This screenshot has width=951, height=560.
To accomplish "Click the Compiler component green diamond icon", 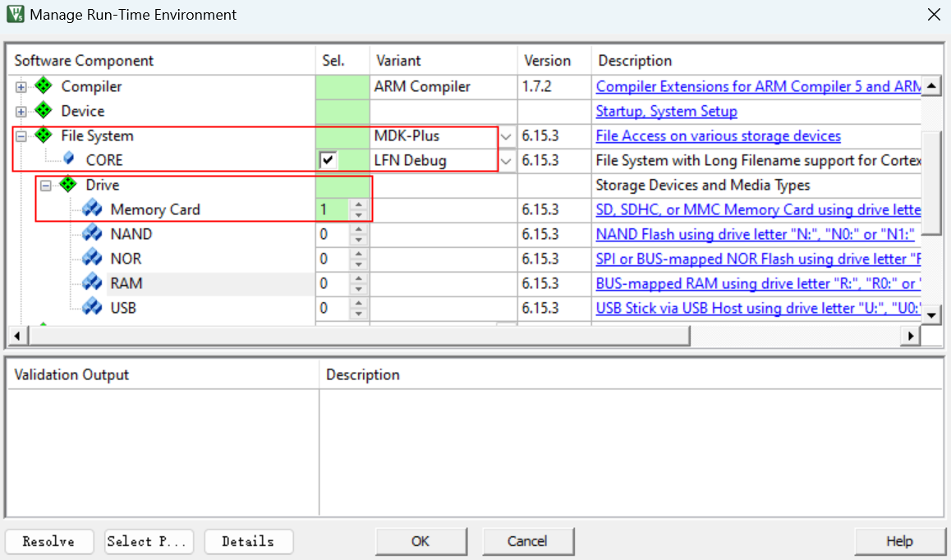I will [x=44, y=86].
